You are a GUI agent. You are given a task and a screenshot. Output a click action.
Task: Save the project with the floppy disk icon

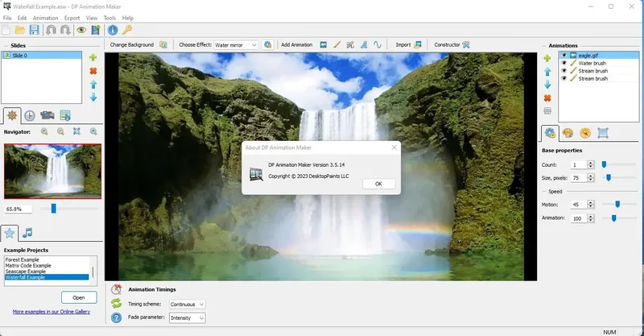pyautogui.click(x=34, y=30)
